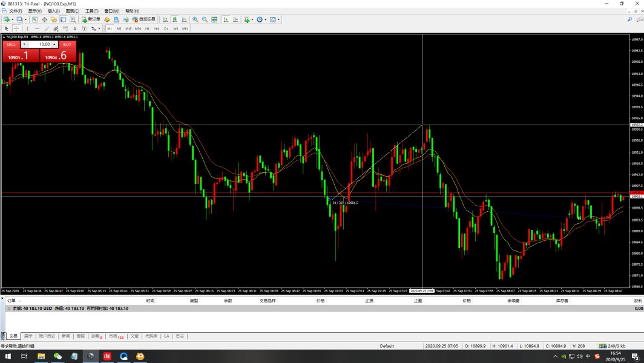The image size is (644, 363).
Task: Open the 市场 market tab
Action: tap(116, 336)
